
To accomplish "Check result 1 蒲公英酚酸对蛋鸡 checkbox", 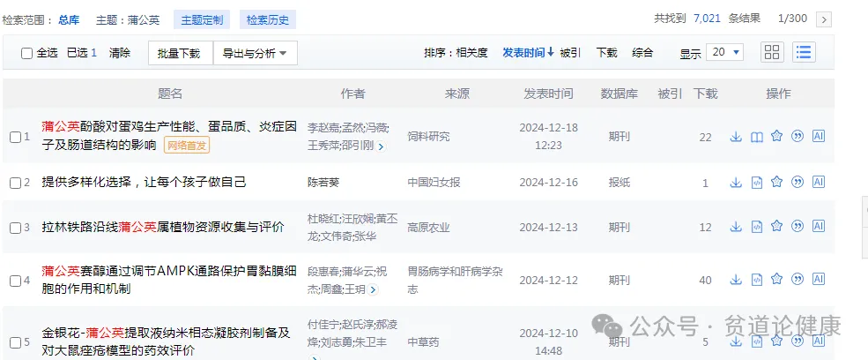I will pyautogui.click(x=16, y=137).
